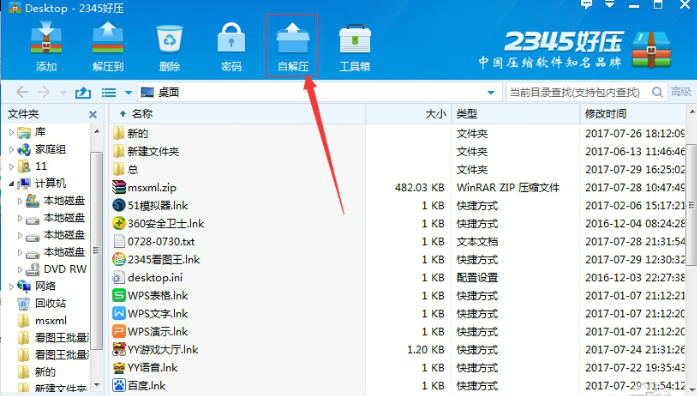Open the title bar menu dropdown
This screenshot has height=396, width=697.
coord(610,4)
